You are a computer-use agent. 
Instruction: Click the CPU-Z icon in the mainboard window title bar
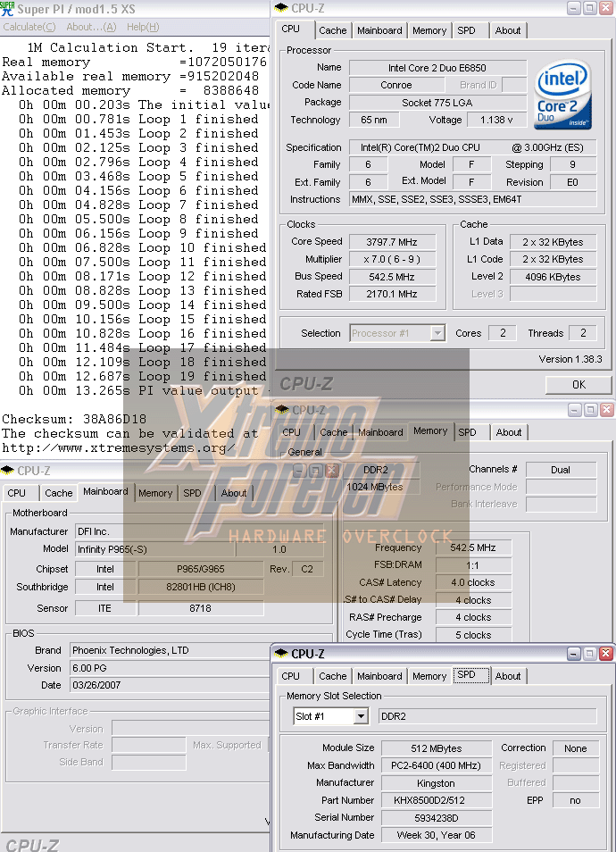pyautogui.click(x=7, y=470)
